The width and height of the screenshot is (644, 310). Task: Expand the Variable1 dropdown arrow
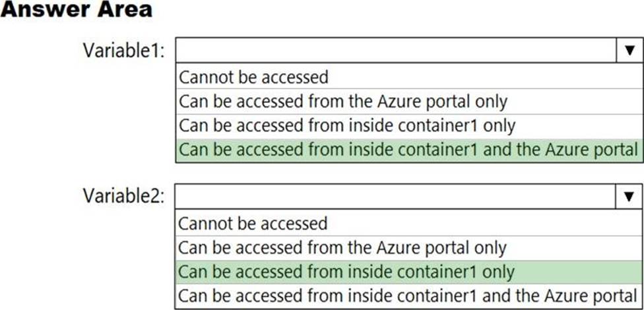(x=629, y=50)
